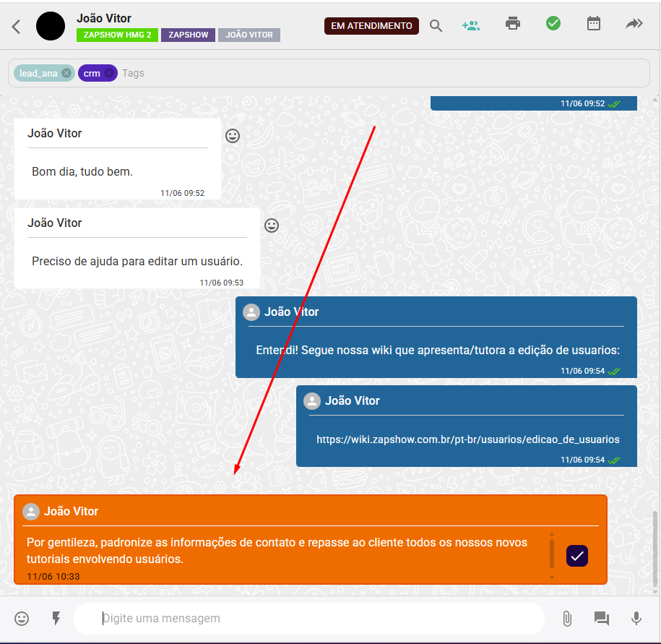Open quick replies lightning bolt icon
This screenshot has height=644, width=661.
click(56, 619)
